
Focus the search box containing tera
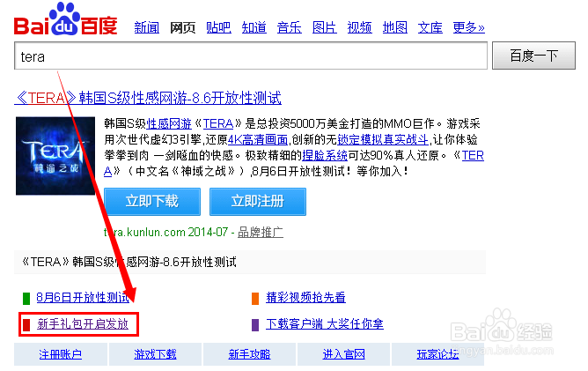pos(251,56)
